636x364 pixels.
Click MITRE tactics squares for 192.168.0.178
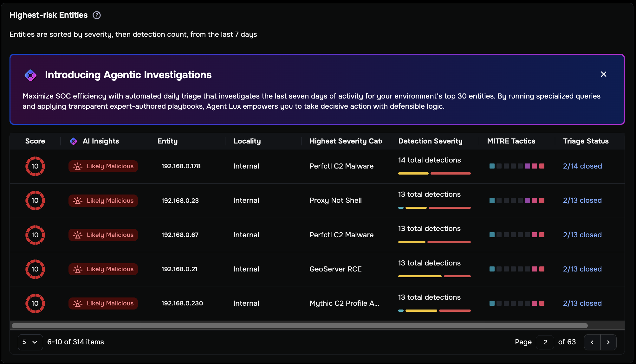[517, 166]
